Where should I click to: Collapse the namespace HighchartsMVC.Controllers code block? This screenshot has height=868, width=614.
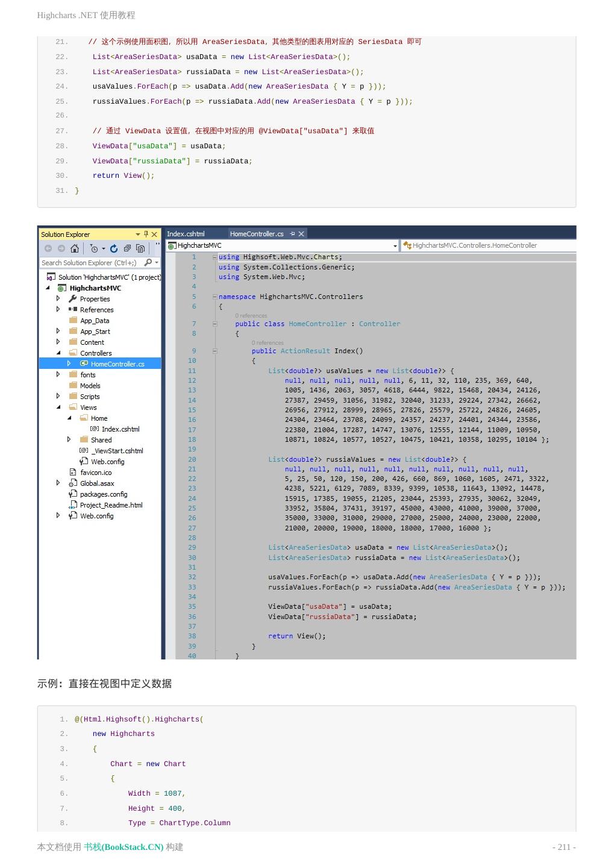[x=215, y=297]
